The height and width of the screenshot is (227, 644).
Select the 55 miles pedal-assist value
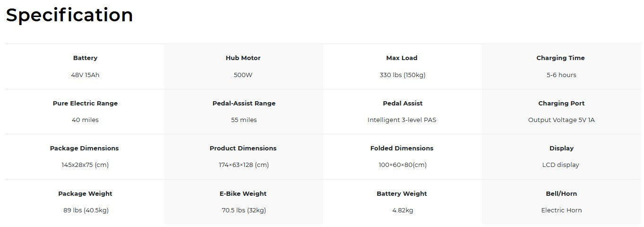coord(244,120)
